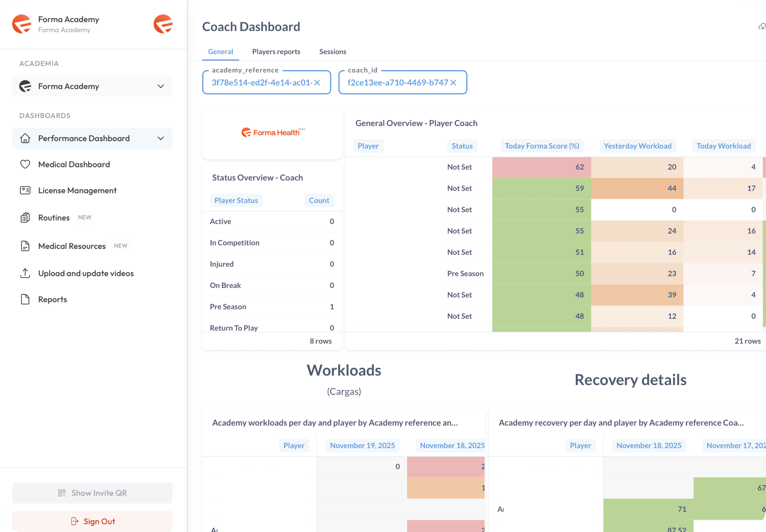Screen dimensions: 766x532
Task: Click the Yesterday Workload cell showing 39
Action: click(637, 295)
